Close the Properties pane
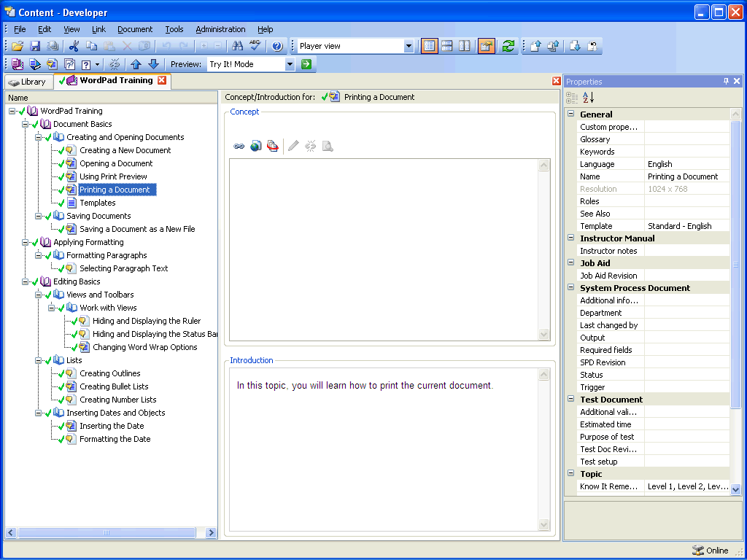Screen dimensions: 747x560 [x=737, y=82]
